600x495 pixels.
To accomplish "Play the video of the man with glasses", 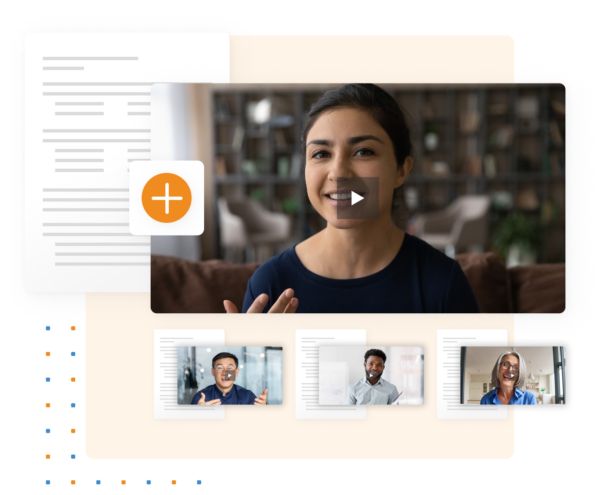I will (230, 376).
